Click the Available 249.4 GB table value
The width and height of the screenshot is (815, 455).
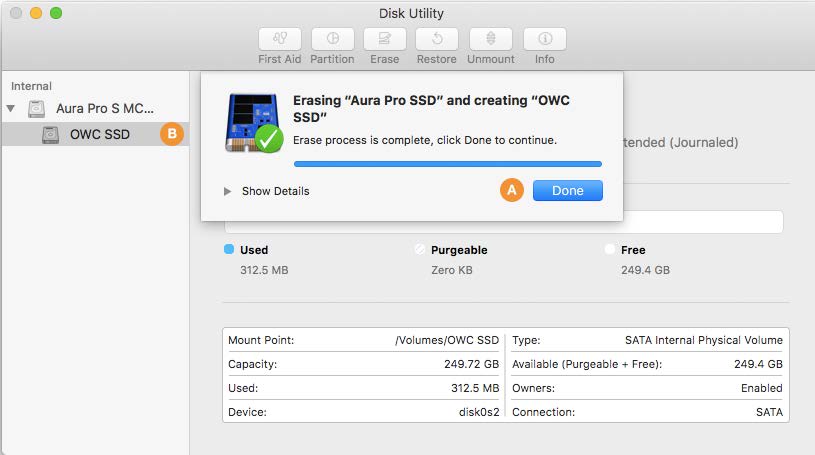coord(758,364)
